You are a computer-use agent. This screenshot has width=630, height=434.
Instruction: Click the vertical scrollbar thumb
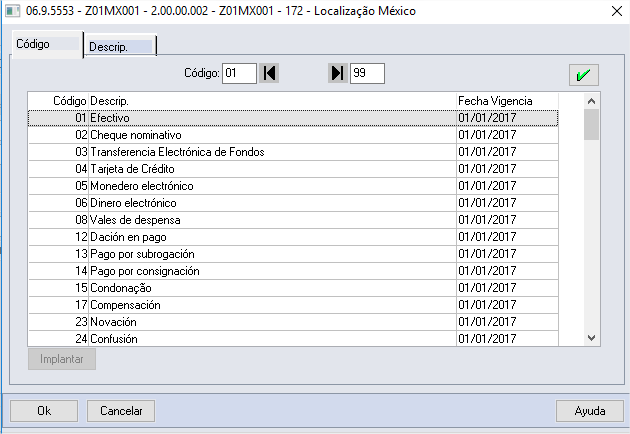(x=591, y=125)
